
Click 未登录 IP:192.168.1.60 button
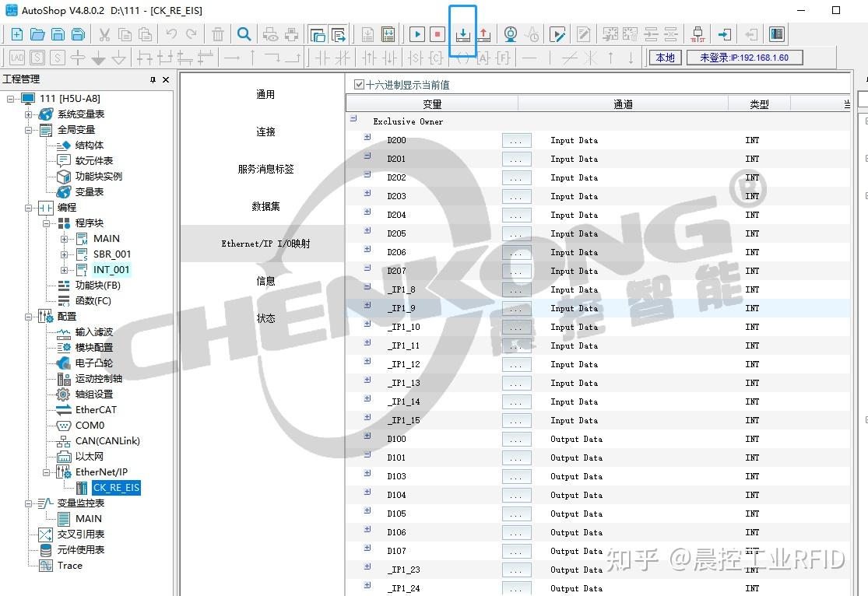(x=744, y=58)
